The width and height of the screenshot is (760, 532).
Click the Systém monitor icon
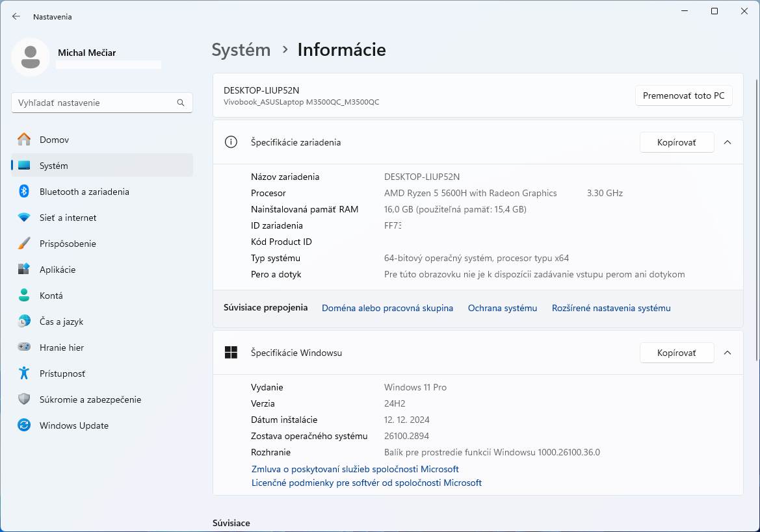[x=24, y=166]
